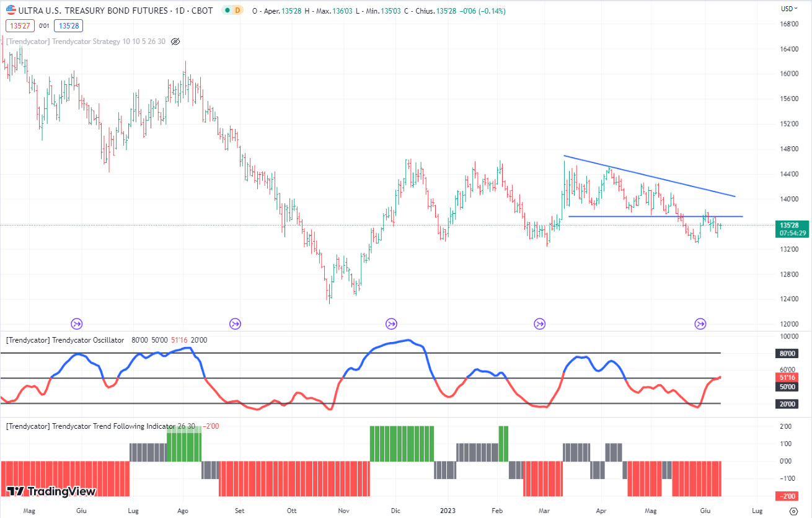Click the 2023 year label on time axis
Screen dimensions: 812x518
446,511
